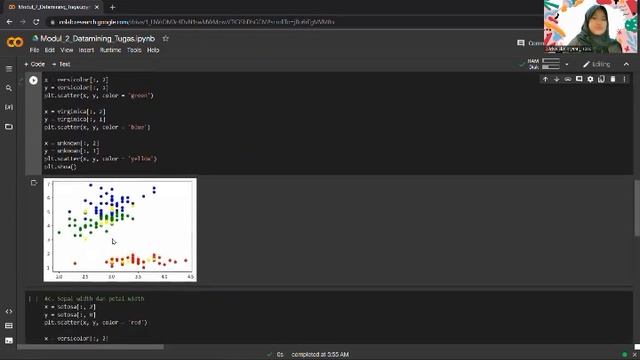
Task: Move the cell down with arrow icon
Action: (556, 79)
